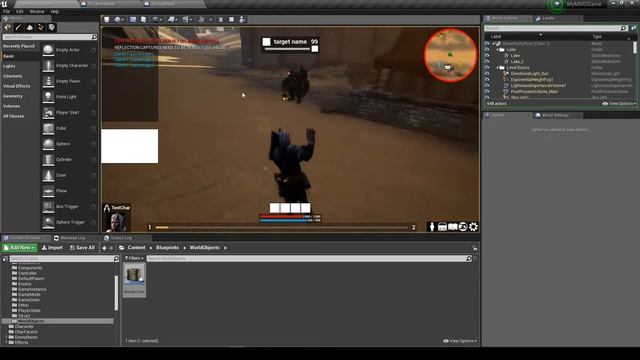640x360 pixels.
Task: Click the Sphere primitive icon
Action: click(48, 144)
